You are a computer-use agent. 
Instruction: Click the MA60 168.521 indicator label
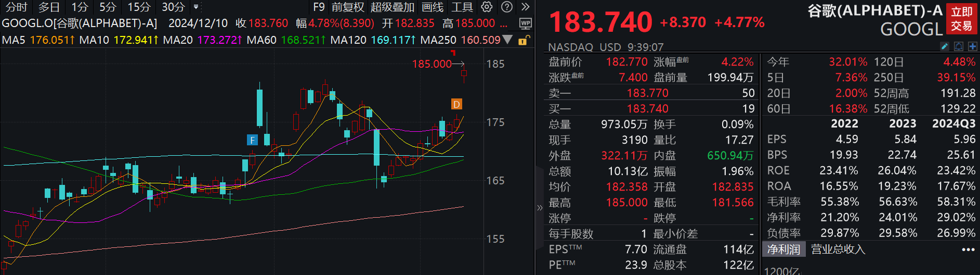(x=286, y=40)
